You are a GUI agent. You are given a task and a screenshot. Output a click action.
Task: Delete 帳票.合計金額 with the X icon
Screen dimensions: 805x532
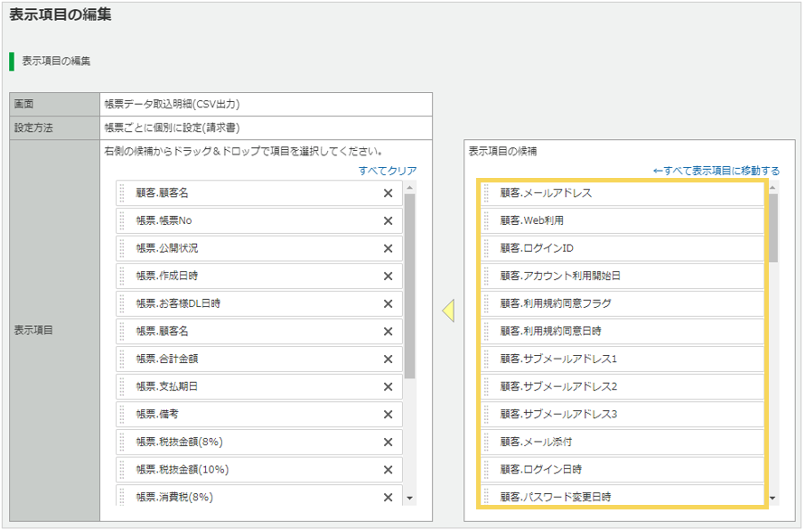point(388,359)
